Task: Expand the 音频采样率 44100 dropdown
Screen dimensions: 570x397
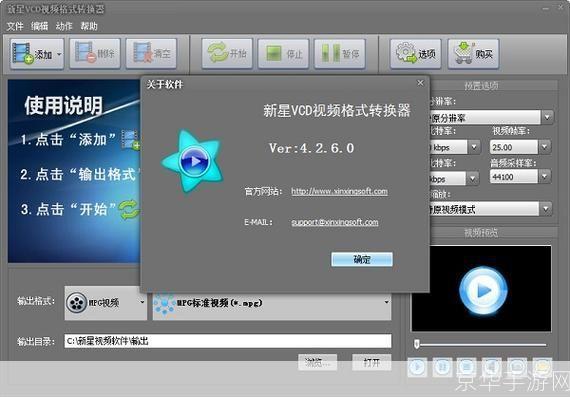Action: tap(544, 176)
